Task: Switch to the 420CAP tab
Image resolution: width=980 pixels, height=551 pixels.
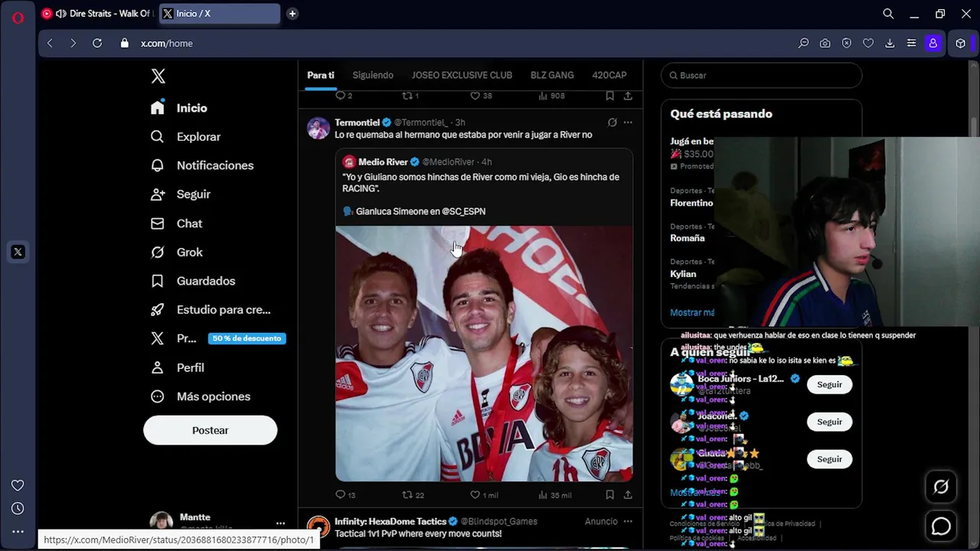Action: pos(609,75)
